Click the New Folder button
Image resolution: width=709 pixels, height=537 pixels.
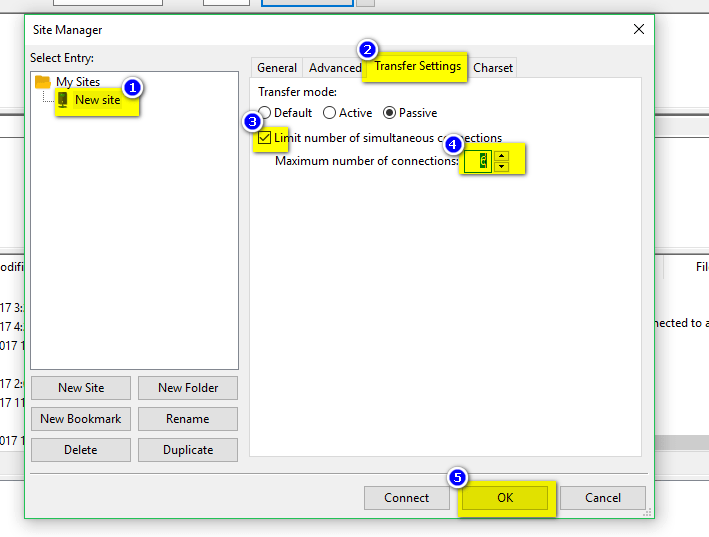pyautogui.click(x=188, y=388)
